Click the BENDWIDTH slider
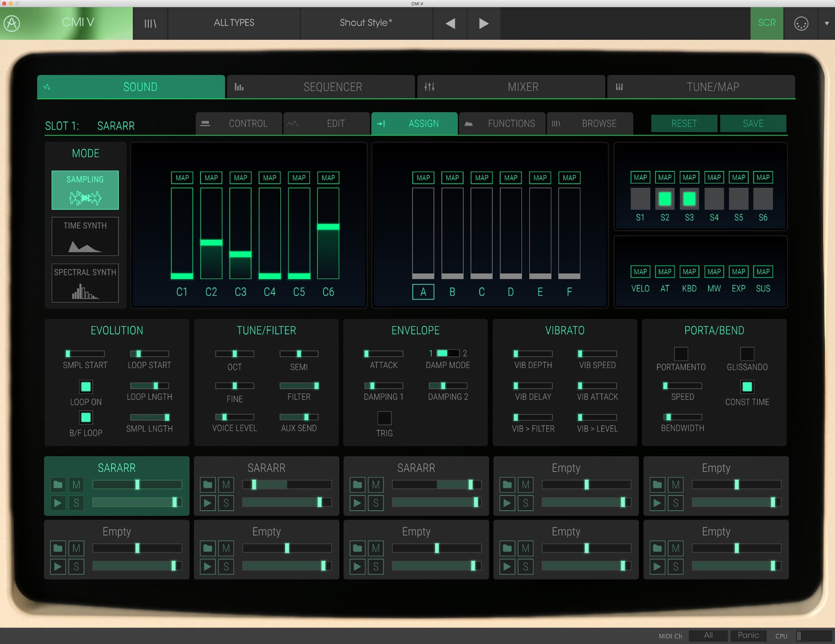Image resolution: width=835 pixels, height=644 pixels. click(x=682, y=417)
